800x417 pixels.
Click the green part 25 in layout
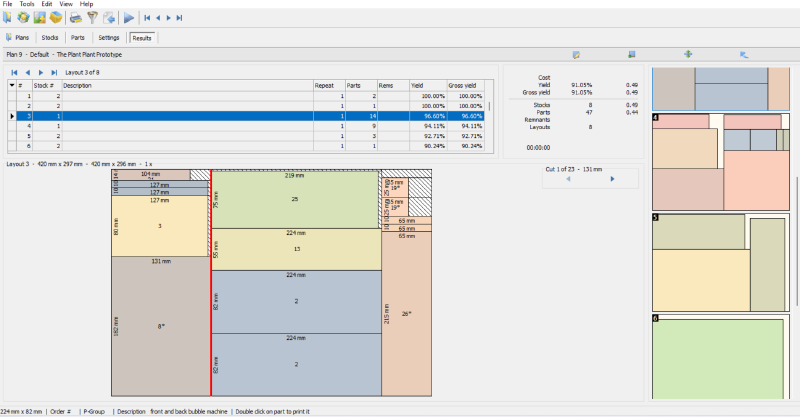[295, 200]
